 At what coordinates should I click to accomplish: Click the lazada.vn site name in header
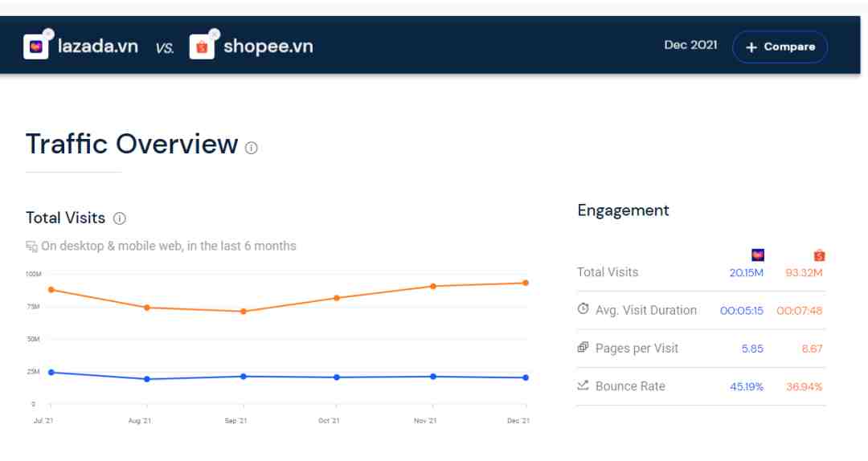pos(98,47)
